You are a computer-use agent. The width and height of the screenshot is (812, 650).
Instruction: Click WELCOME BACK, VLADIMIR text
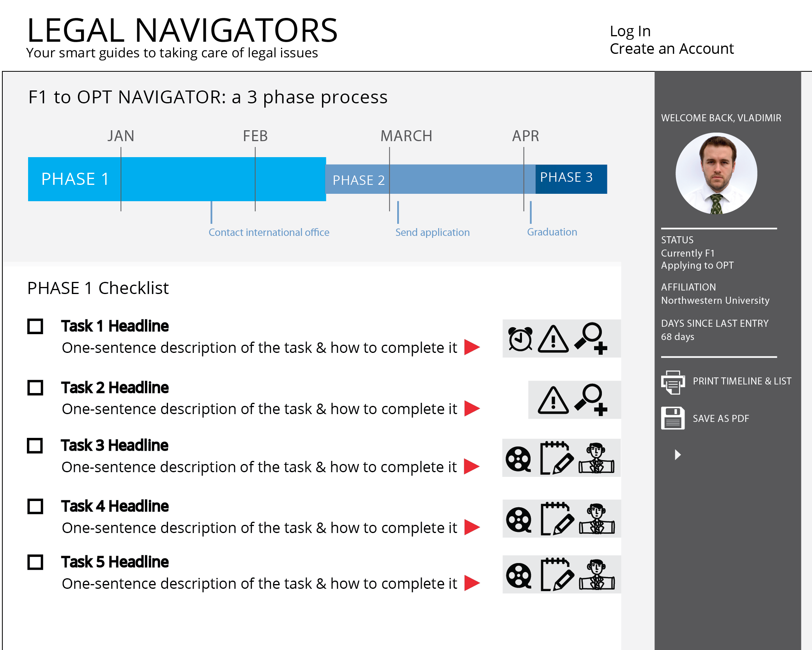tap(721, 118)
